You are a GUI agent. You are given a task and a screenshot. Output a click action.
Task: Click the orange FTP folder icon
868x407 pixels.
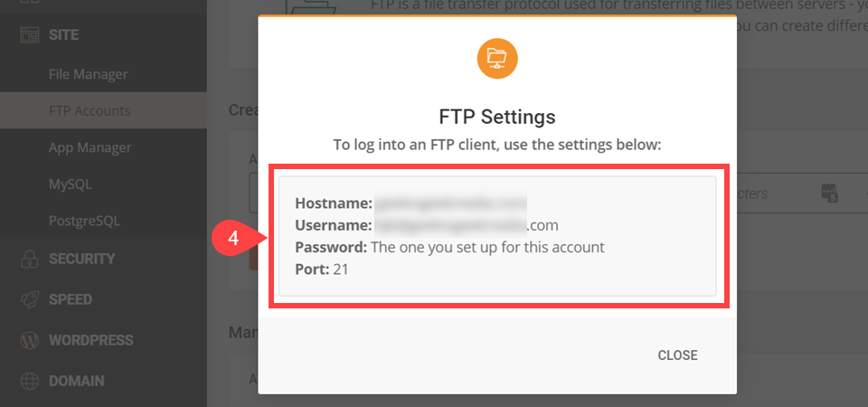496,59
